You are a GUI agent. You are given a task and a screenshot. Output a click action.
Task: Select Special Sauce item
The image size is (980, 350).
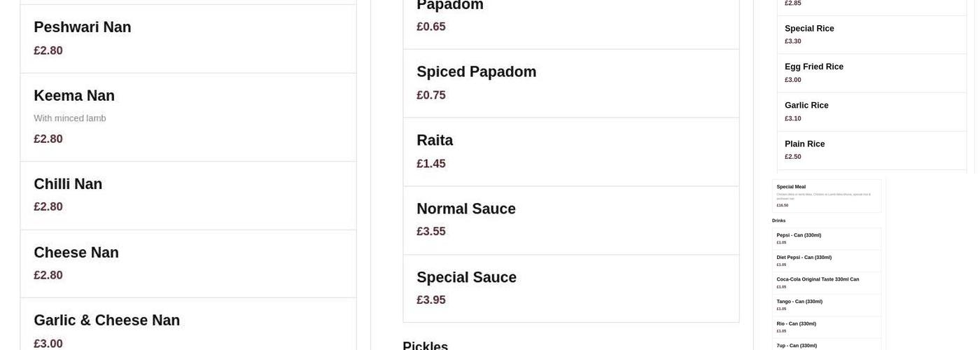click(570, 288)
